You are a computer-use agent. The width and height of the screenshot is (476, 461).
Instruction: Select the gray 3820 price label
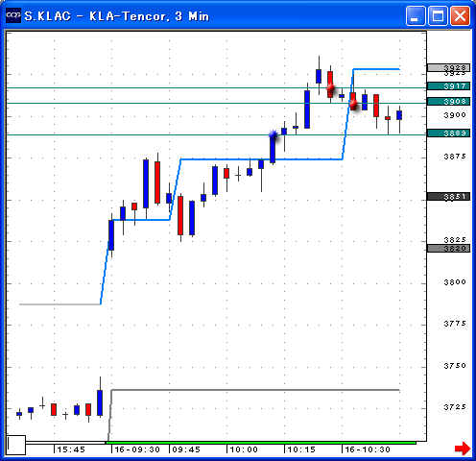449,248
